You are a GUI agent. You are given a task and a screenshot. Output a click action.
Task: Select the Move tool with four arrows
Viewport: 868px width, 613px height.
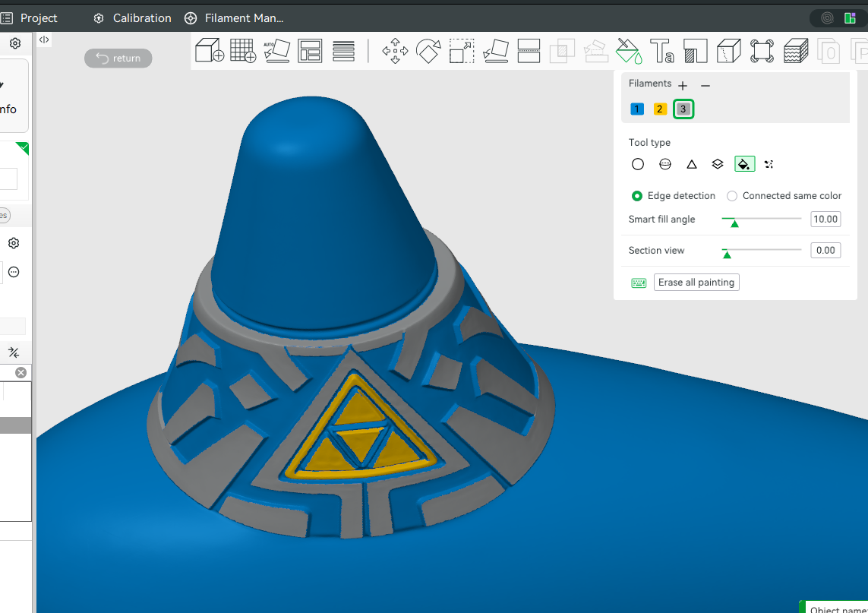coord(395,51)
